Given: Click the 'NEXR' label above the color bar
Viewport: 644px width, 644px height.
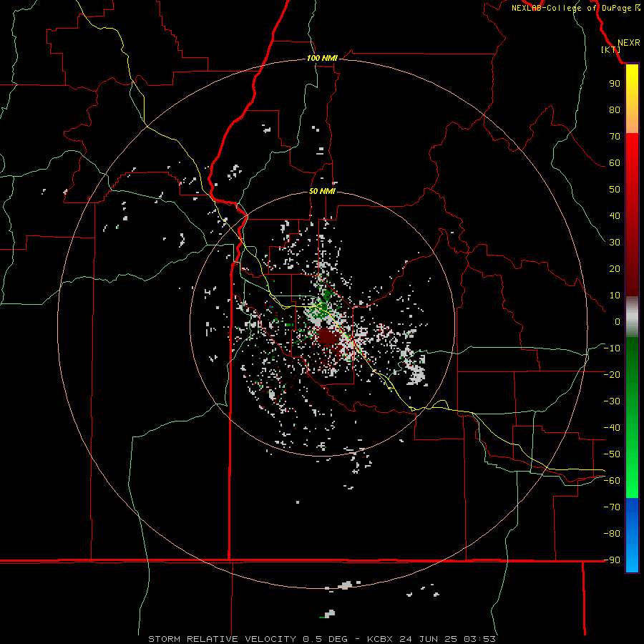Looking at the screenshot, I should coord(628,43).
